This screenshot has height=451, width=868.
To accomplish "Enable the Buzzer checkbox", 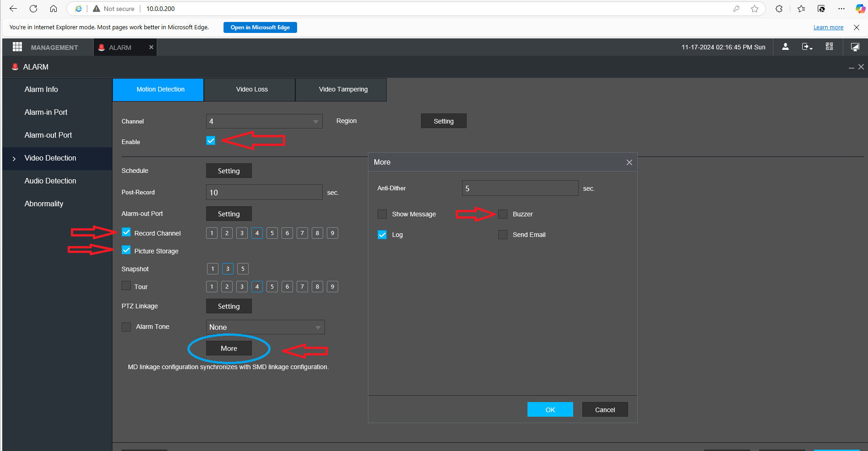I will 503,214.
